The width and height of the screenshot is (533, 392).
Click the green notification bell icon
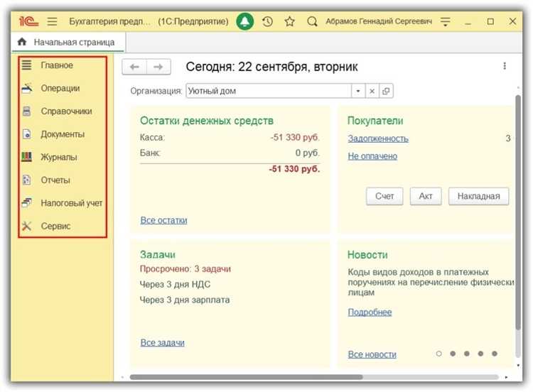245,21
